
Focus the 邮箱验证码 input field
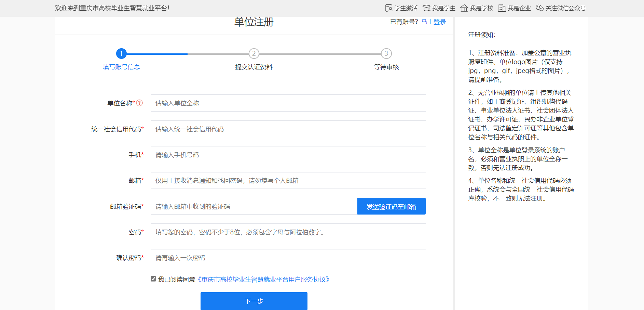pyautogui.click(x=254, y=206)
